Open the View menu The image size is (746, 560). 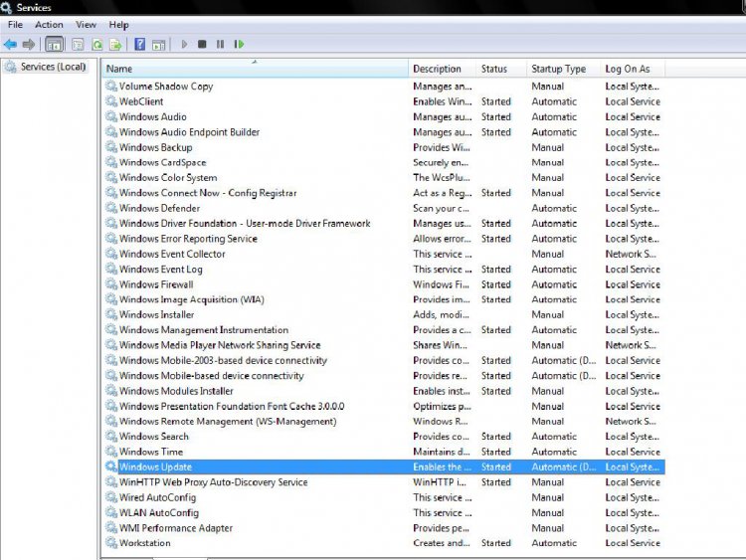coord(86,24)
